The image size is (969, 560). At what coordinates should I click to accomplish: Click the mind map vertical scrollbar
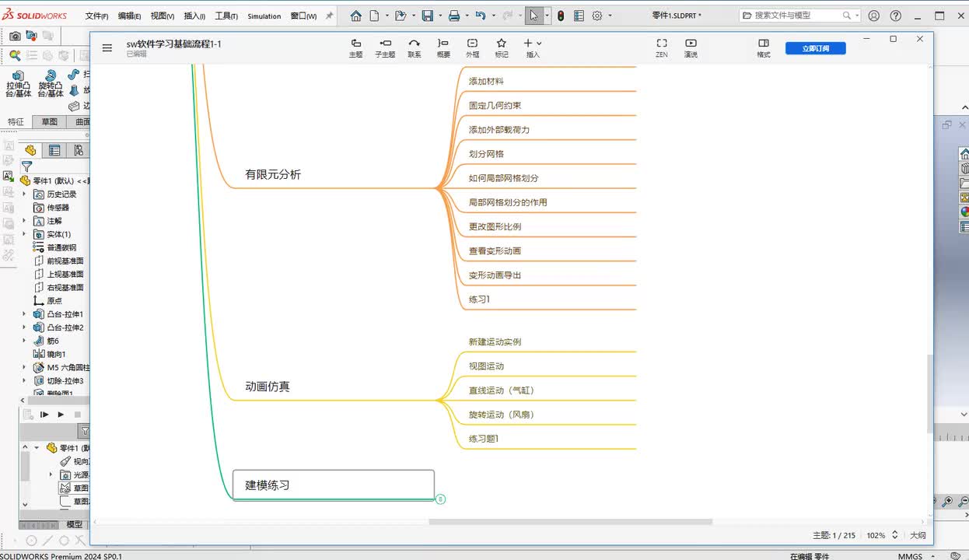tap(929, 394)
